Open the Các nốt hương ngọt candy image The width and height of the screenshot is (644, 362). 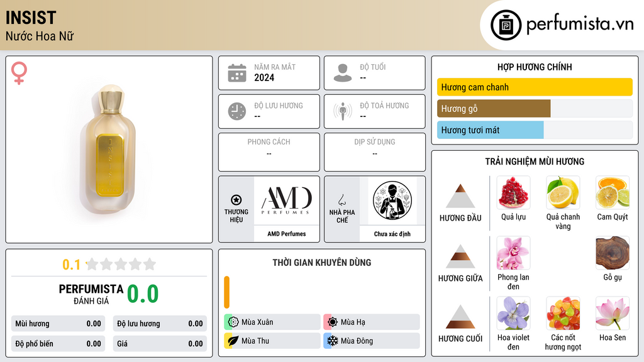coord(563,313)
